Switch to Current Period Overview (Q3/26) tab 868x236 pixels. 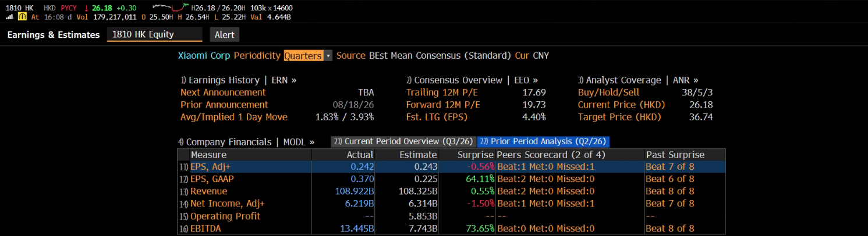point(403,141)
